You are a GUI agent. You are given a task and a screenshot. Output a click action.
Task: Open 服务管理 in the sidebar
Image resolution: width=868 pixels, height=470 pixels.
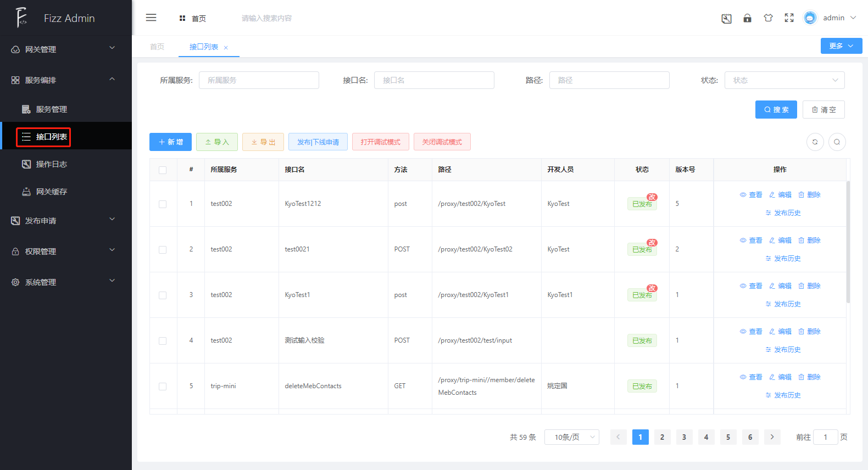[66, 109]
